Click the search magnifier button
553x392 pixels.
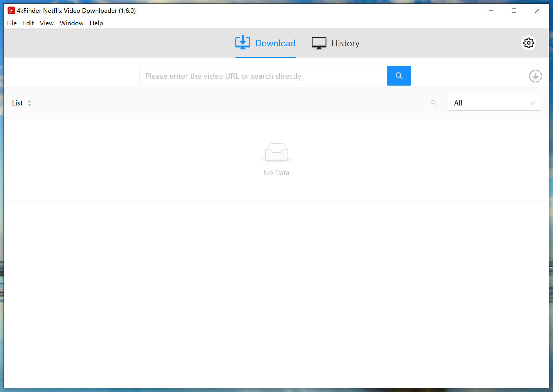click(x=399, y=76)
